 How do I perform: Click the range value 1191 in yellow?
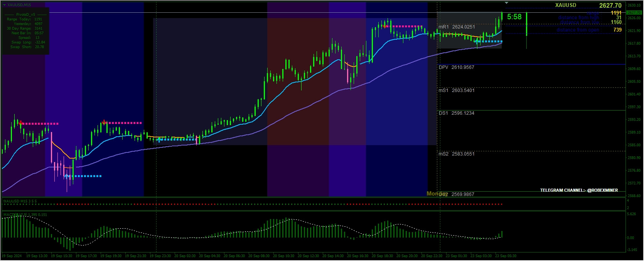click(616, 13)
